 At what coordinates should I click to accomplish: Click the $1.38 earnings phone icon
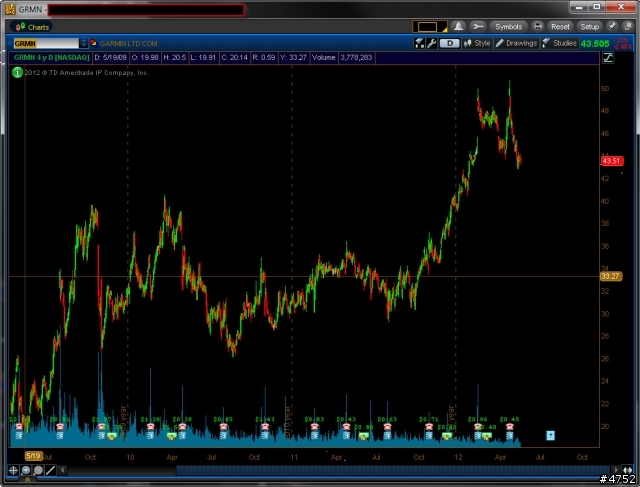[x=150, y=427]
